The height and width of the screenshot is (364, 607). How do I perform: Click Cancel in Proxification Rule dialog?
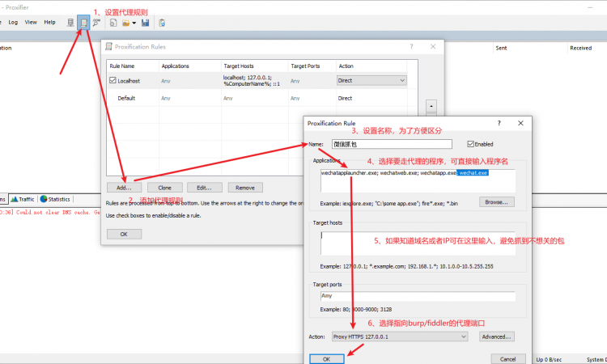coord(508,359)
